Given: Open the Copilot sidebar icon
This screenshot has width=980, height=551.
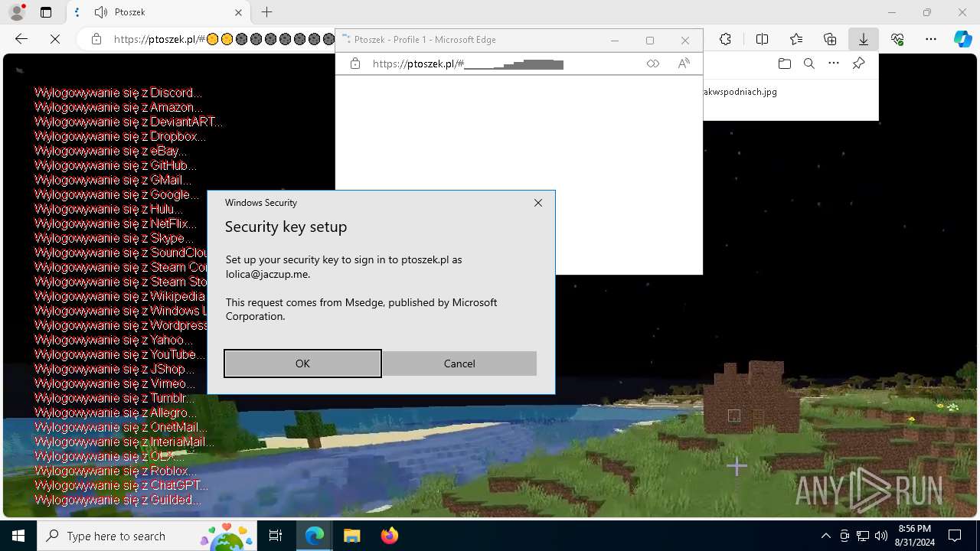Looking at the screenshot, I should 962,39.
